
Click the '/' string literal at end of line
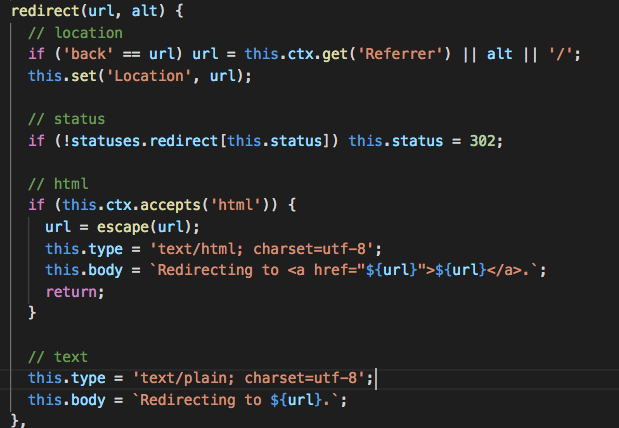tap(561, 54)
